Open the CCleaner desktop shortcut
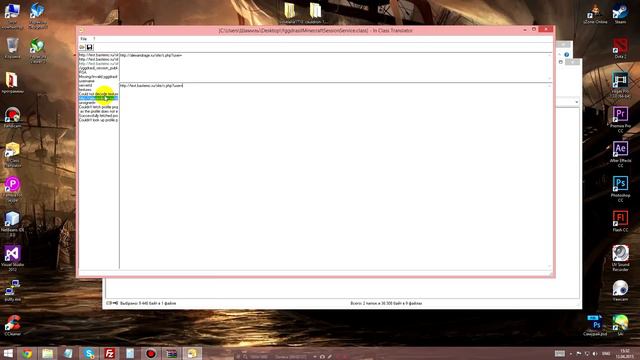The width and height of the screenshot is (640, 360). (x=12, y=325)
